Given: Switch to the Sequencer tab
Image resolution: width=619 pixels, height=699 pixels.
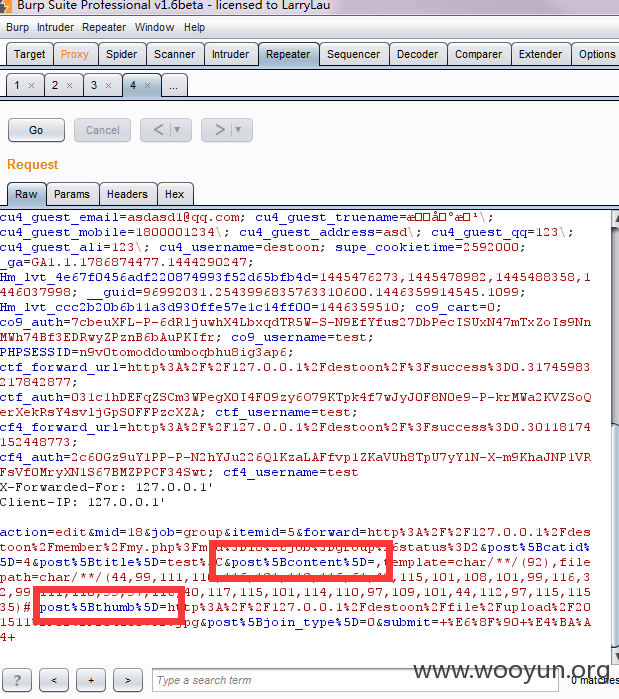Looking at the screenshot, I should [353, 54].
